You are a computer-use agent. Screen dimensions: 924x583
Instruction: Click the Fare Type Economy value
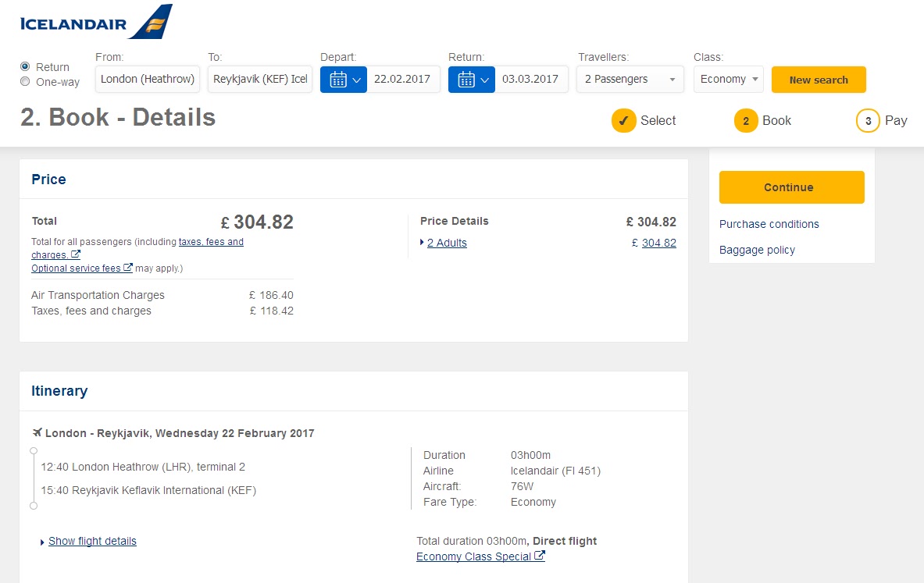tap(533, 503)
